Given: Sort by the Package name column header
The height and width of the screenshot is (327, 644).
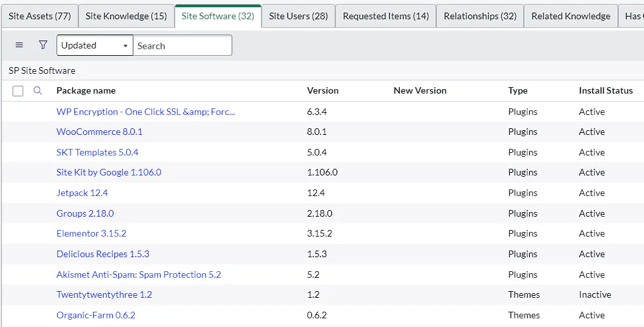Looking at the screenshot, I should coord(86,91).
